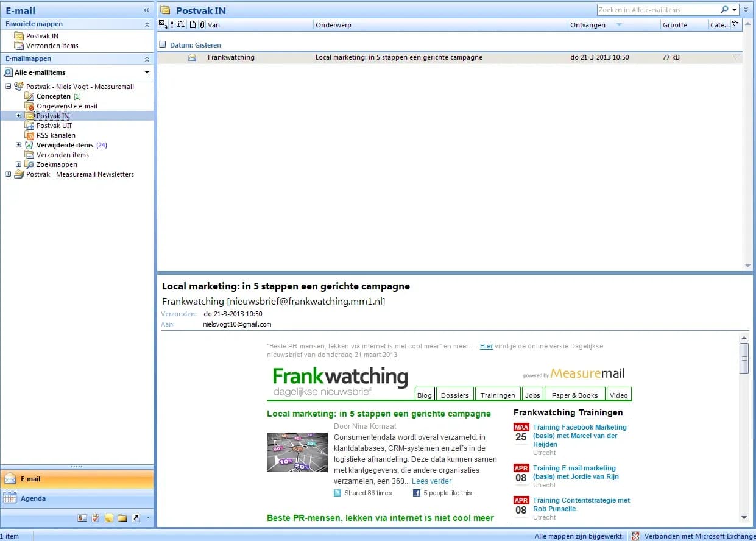Sort by the importance exclamation column
The width and height of the screenshot is (756, 541).
pyautogui.click(x=172, y=25)
